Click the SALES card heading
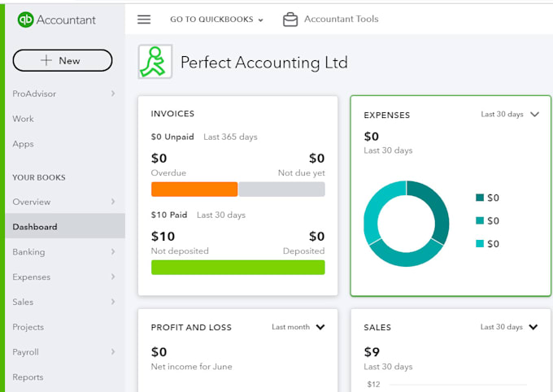The height and width of the screenshot is (392, 553). 377,328
